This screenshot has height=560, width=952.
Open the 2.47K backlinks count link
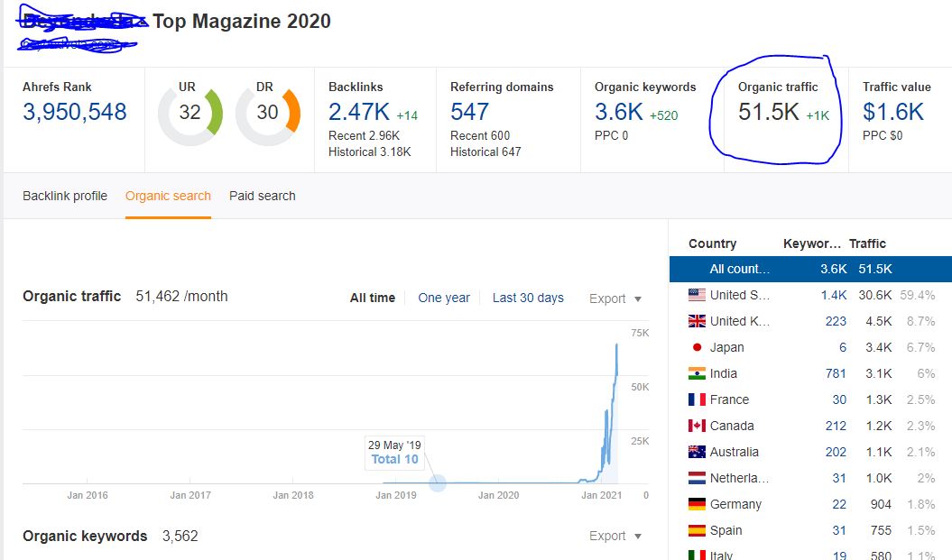point(358,112)
